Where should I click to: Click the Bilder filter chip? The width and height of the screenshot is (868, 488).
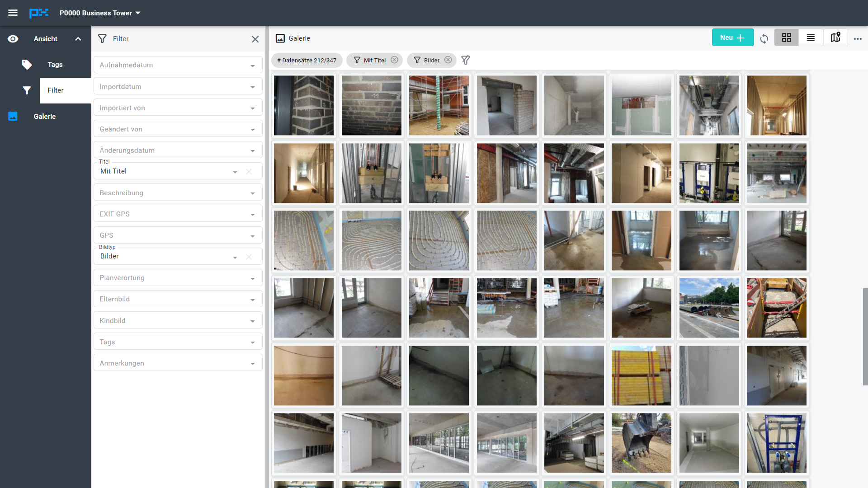[x=431, y=60]
